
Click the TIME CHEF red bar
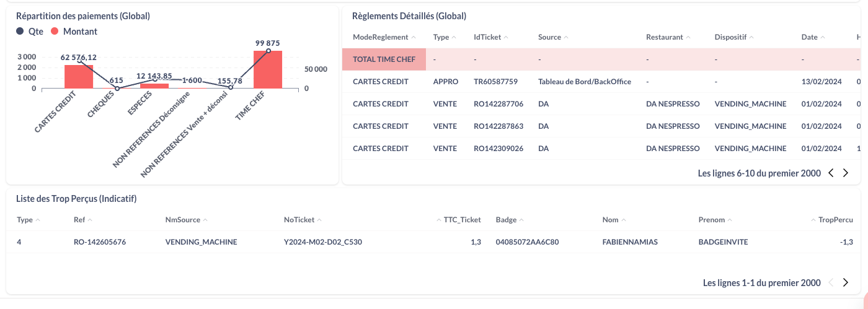pyautogui.click(x=268, y=69)
